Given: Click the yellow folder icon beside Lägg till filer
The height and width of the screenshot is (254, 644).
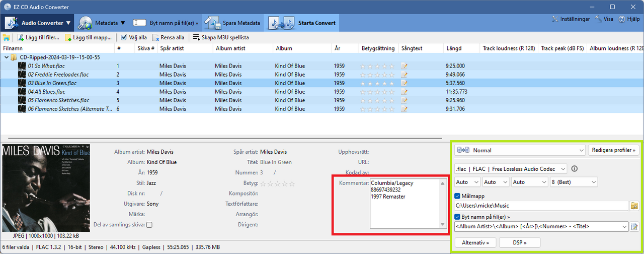Looking at the screenshot, I should click(6, 37).
